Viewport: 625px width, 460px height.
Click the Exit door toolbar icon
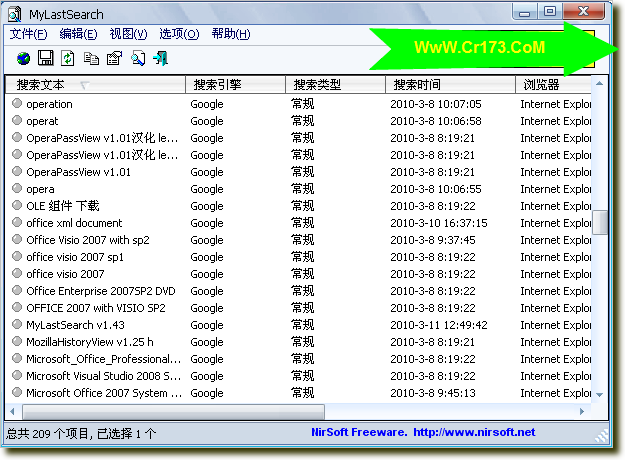160,58
